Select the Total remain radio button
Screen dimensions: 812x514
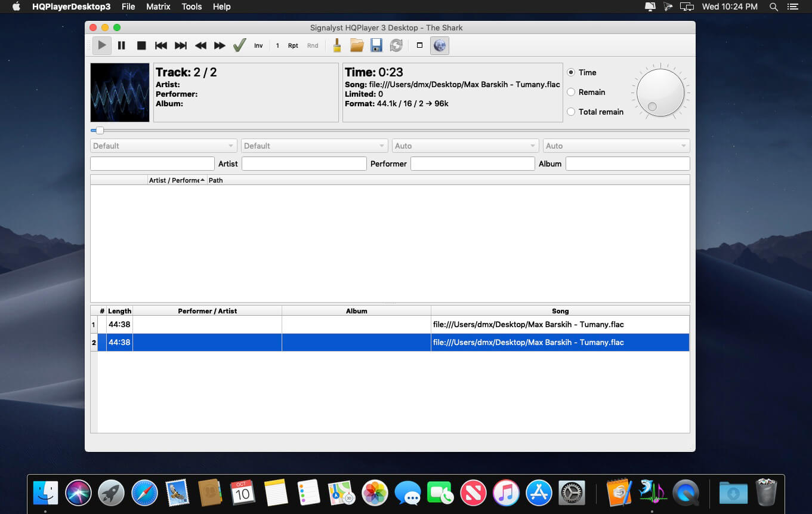point(595,112)
